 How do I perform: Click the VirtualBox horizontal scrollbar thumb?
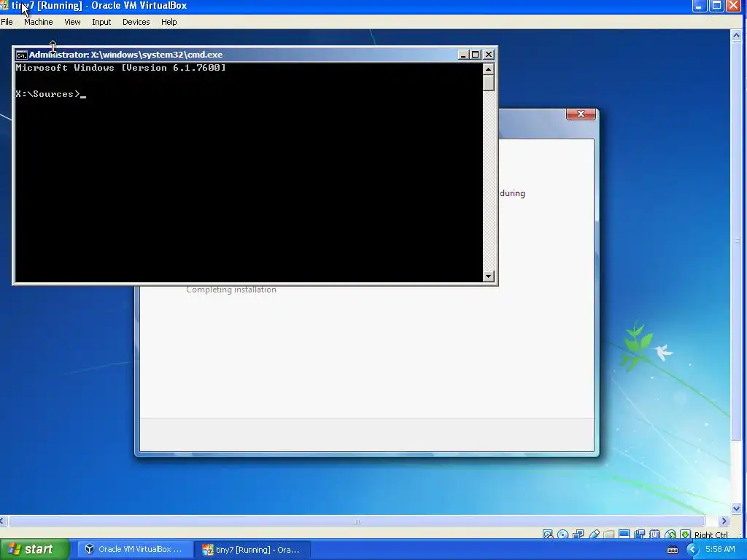(x=356, y=521)
